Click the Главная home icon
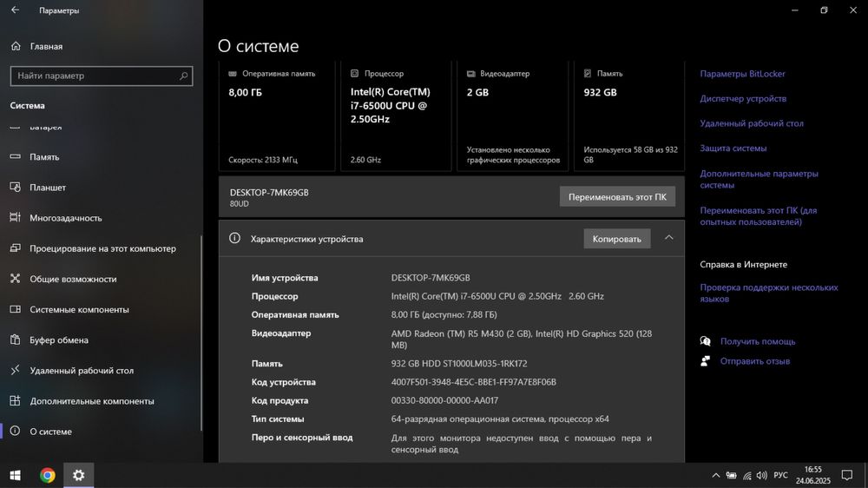Screen dimensions: 868x488 16,46
